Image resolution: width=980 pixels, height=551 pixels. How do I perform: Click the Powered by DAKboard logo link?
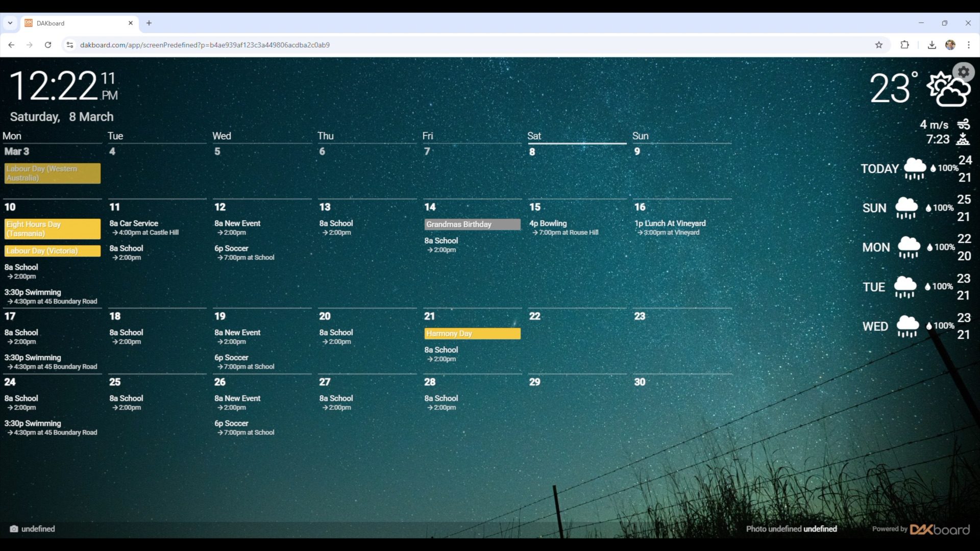(939, 530)
